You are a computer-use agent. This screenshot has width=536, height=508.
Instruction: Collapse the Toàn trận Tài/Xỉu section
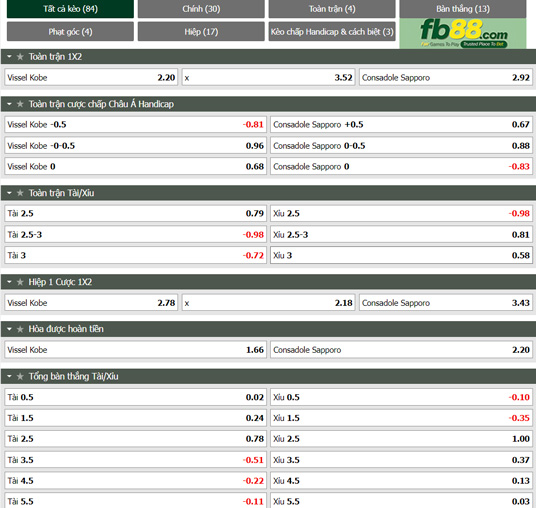(x=9, y=193)
